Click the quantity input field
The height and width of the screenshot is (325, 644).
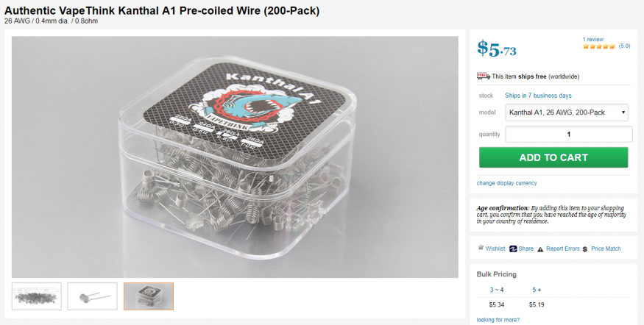point(568,134)
